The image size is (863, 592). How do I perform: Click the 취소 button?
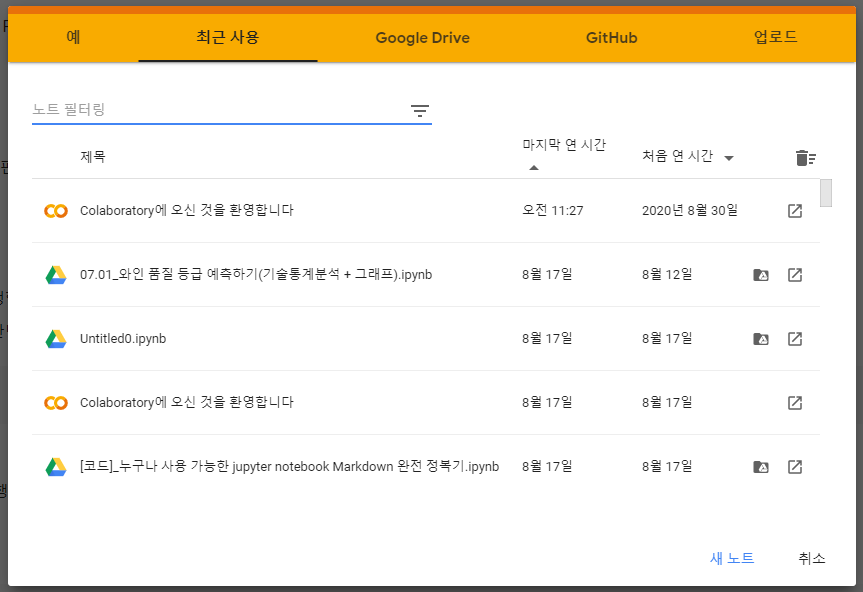812,558
